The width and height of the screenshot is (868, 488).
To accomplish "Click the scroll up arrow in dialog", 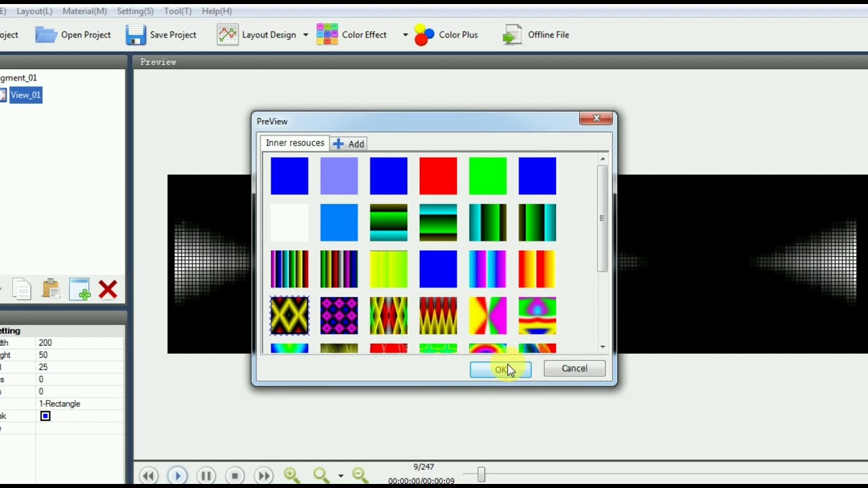I will (602, 159).
